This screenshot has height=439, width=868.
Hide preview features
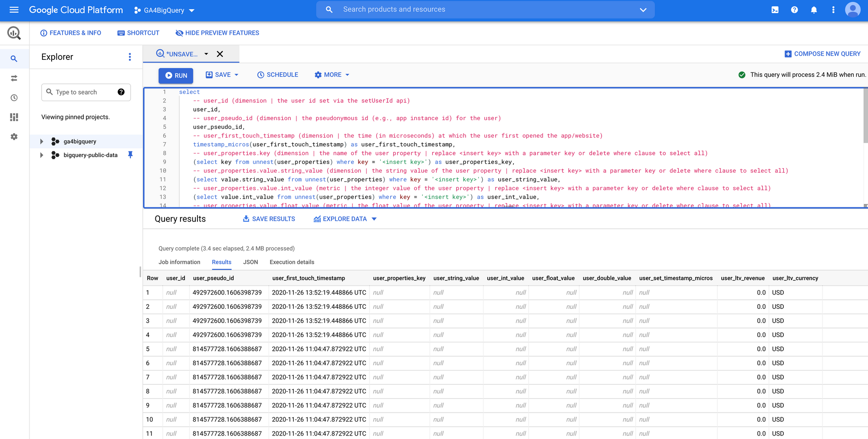[x=217, y=33]
